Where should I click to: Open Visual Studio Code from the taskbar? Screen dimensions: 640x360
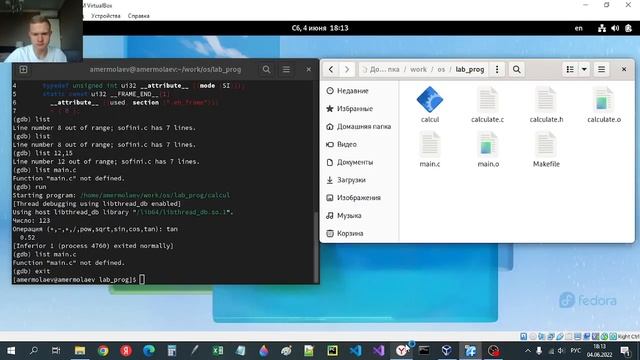pyautogui.click(x=356, y=351)
